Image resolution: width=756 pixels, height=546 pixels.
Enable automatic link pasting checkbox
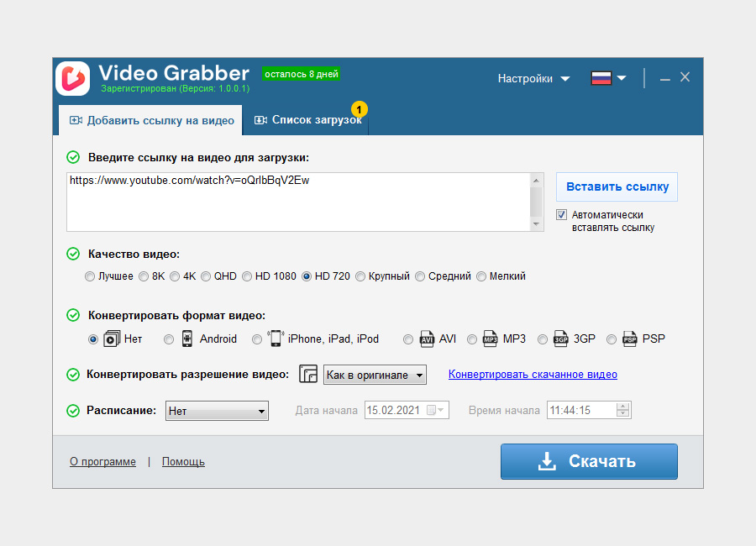point(561,214)
